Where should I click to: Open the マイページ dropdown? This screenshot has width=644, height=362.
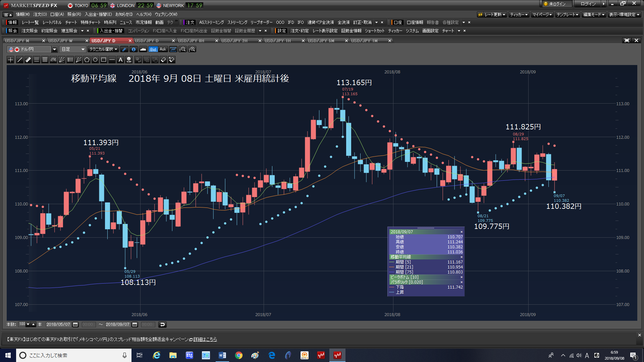(542, 15)
